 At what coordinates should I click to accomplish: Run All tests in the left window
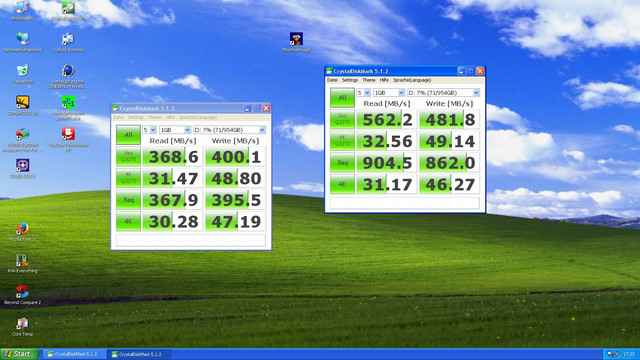pyautogui.click(x=128, y=135)
